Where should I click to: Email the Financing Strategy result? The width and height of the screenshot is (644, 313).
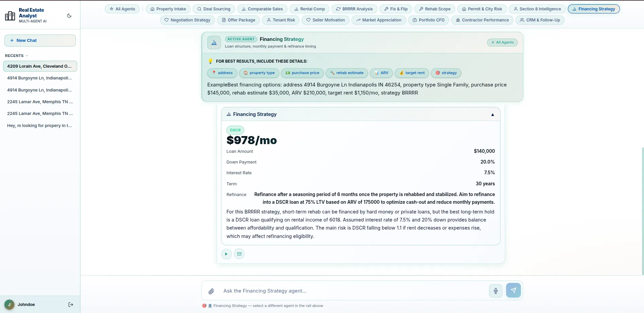point(239,254)
